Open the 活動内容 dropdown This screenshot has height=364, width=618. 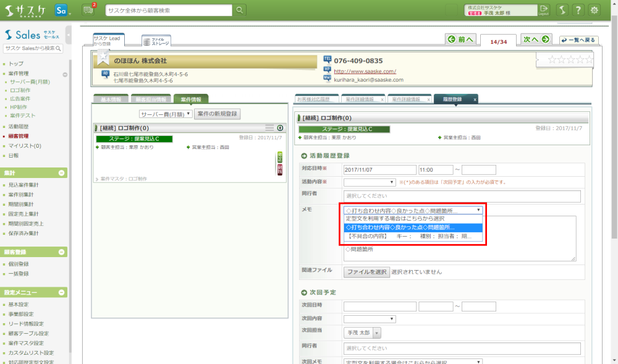370,182
